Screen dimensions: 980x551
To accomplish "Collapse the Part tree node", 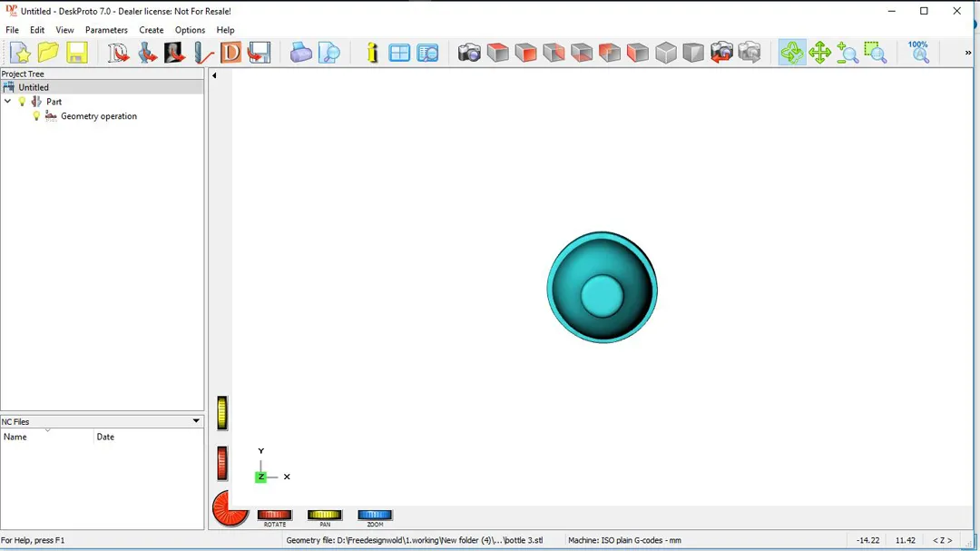I will [8, 102].
